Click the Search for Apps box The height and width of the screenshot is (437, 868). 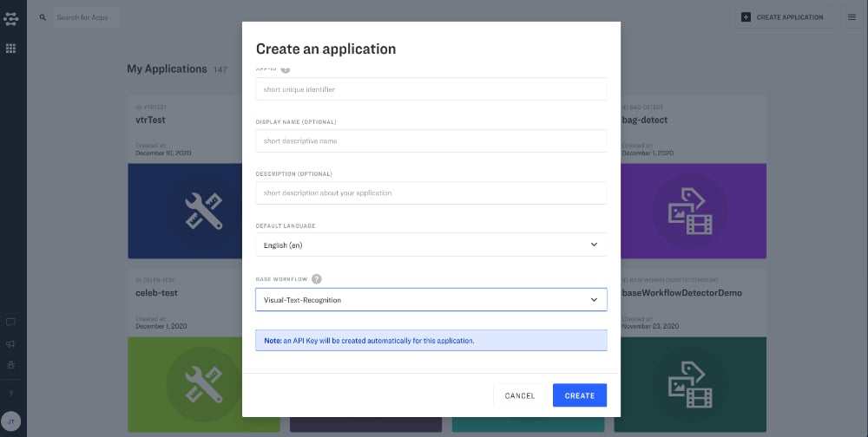point(86,17)
